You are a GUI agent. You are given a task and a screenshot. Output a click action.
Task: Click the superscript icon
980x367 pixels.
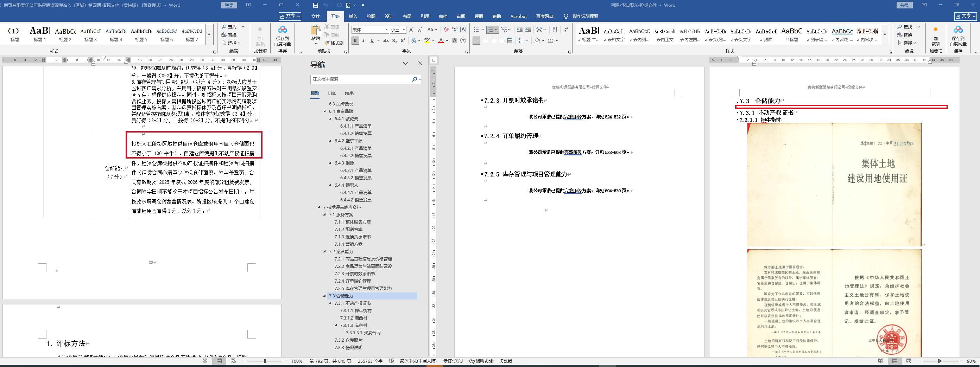click(403, 41)
